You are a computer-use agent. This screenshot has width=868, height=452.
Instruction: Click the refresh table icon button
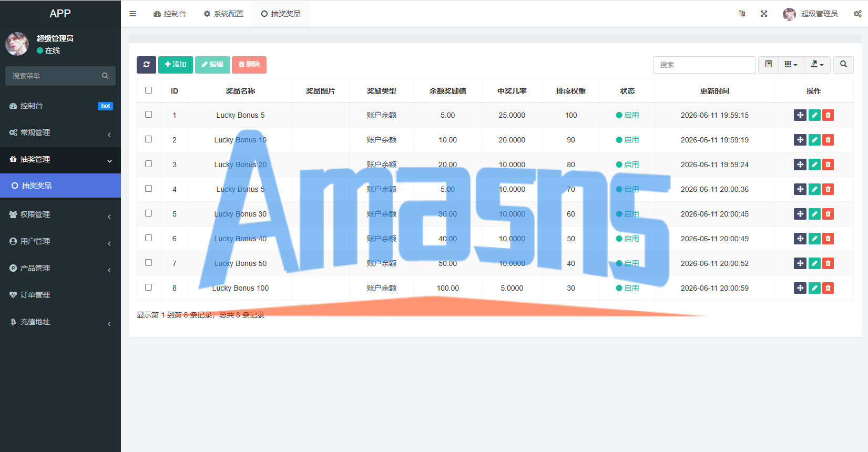pos(146,65)
